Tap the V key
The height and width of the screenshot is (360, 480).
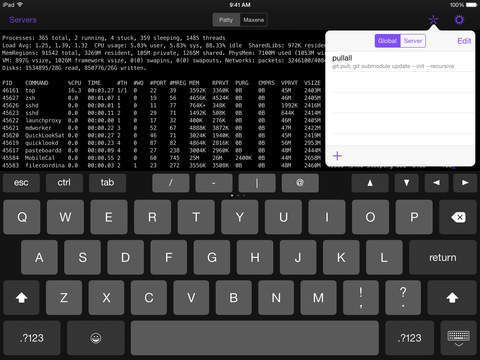[x=191, y=298]
